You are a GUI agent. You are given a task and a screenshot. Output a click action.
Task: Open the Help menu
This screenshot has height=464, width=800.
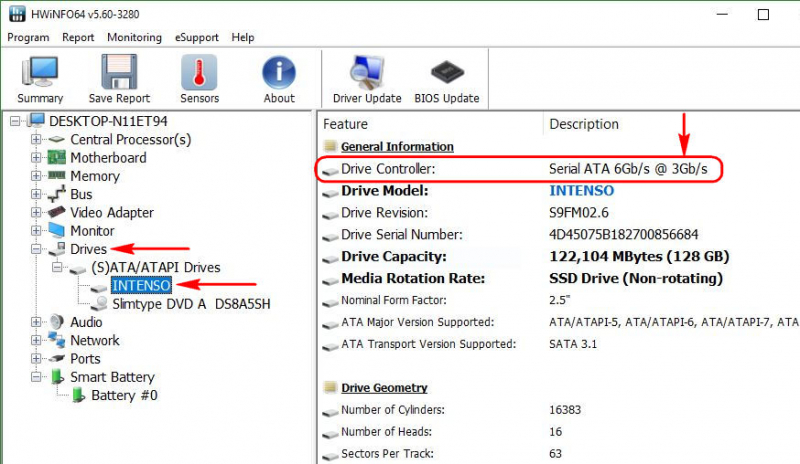[x=242, y=37]
